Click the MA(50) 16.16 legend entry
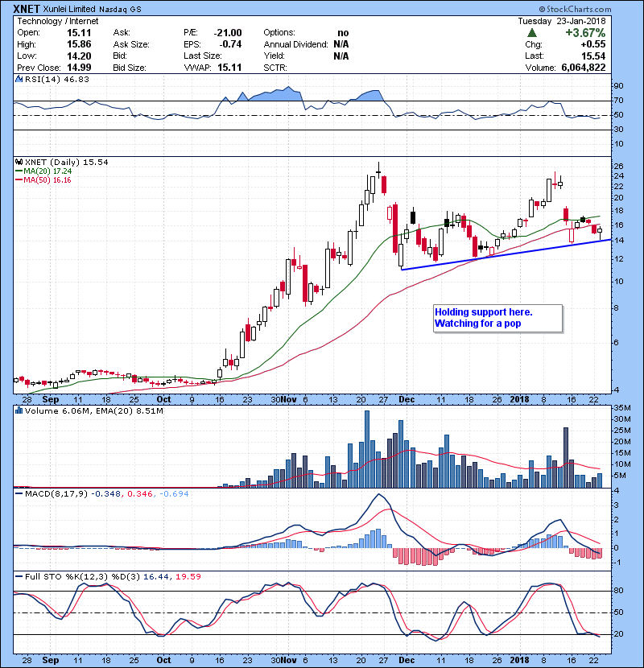 click(x=43, y=179)
